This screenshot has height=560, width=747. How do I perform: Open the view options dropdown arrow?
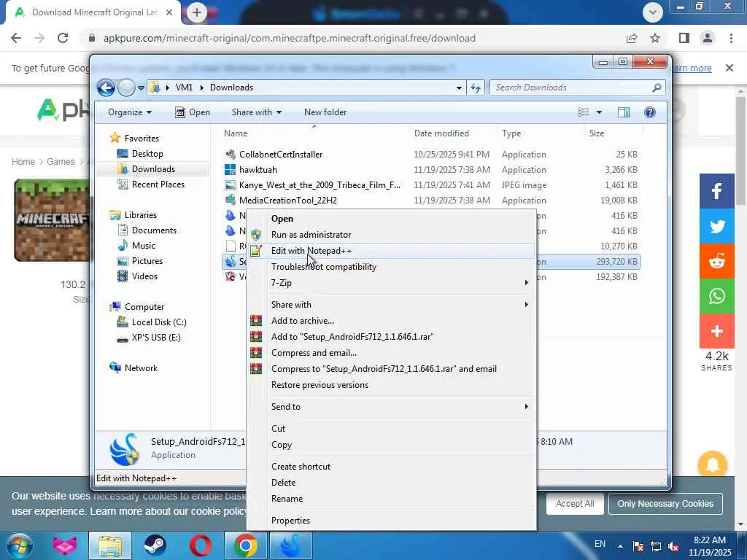600,112
